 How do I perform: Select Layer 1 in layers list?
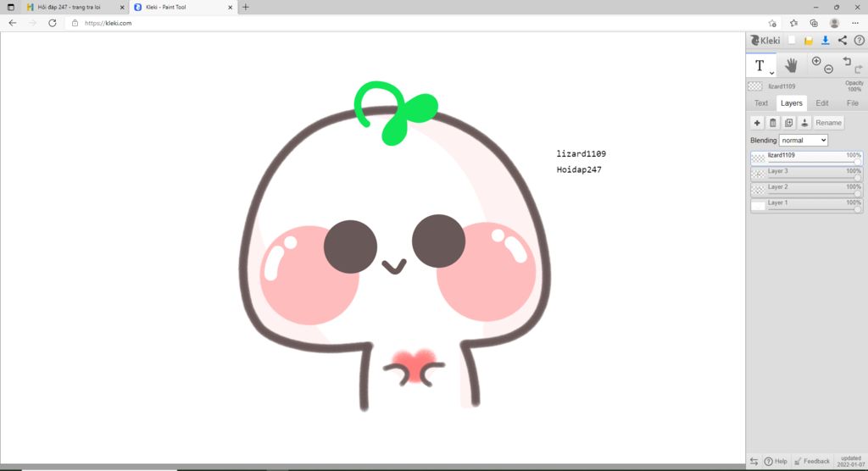(807, 205)
